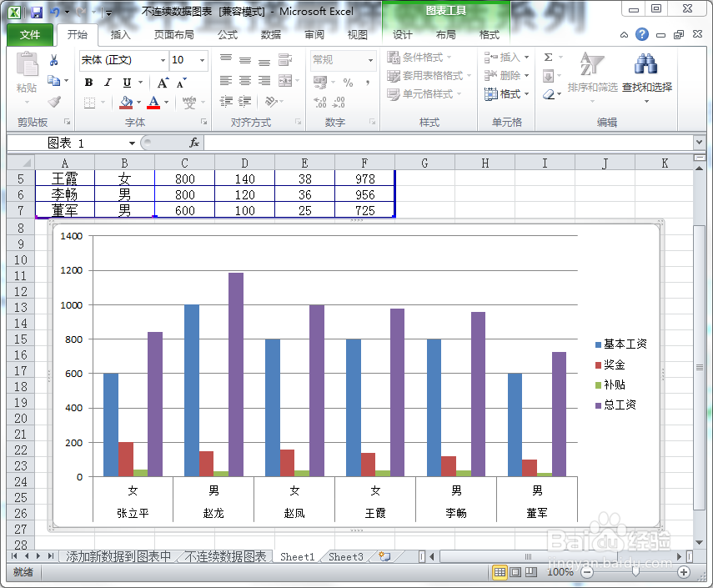Click the Paste clipboard icon
Screen dimensions: 713x588
[x=27, y=64]
